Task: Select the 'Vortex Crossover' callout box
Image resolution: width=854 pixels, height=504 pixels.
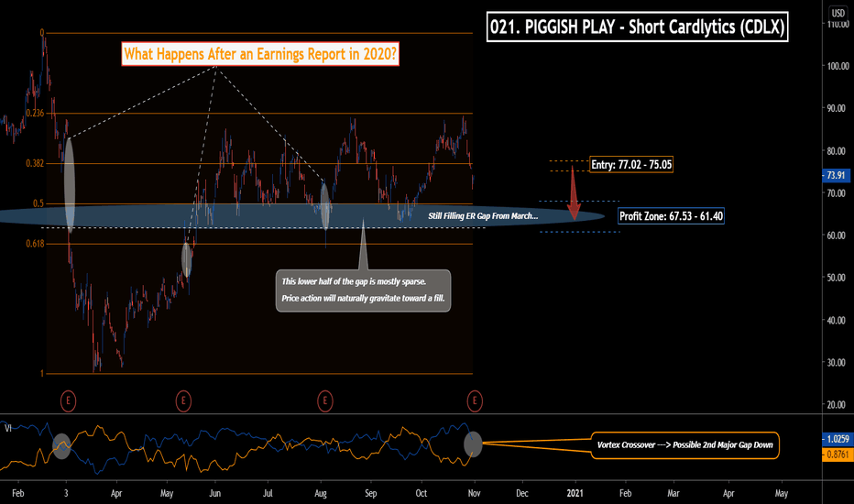Action: [x=685, y=445]
